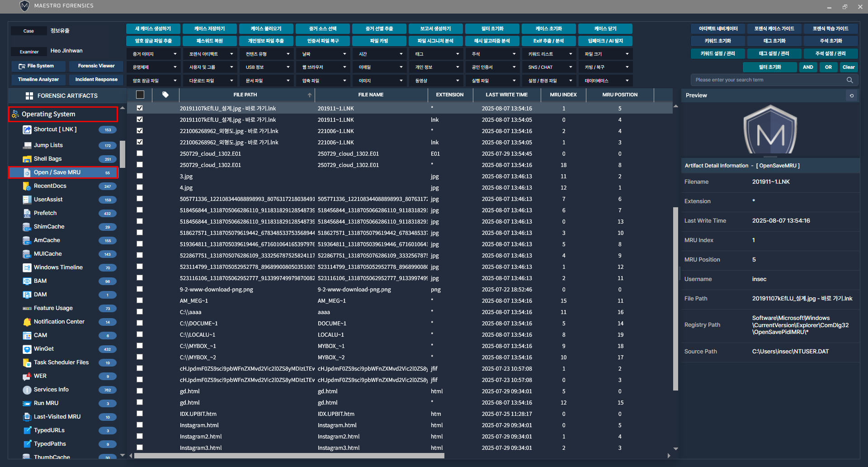Open the 키워드 리스트 dropdown
Image resolution: width=868 pixels, height=467 pixels.
click(x=549, y=54)
